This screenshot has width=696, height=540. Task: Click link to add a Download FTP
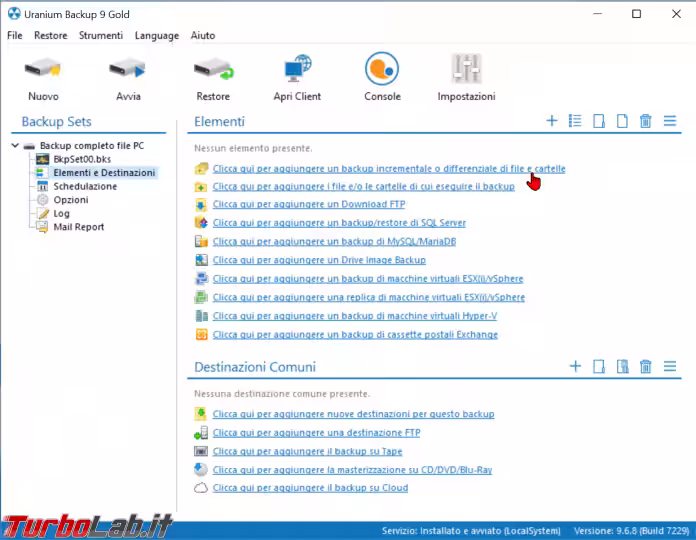point(309,204)
